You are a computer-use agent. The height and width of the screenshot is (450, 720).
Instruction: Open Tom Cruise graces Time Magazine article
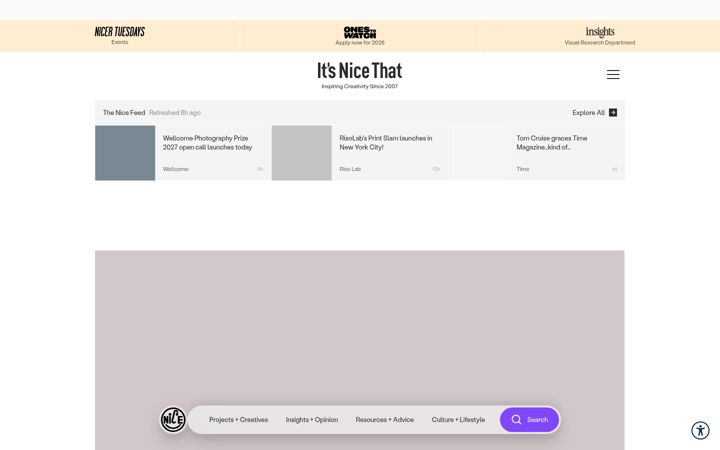551,143
